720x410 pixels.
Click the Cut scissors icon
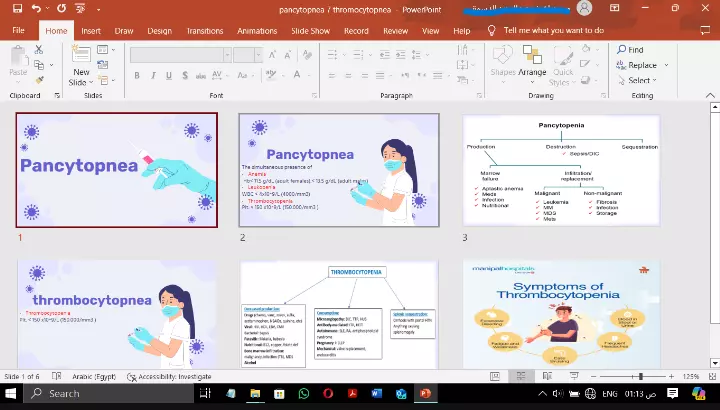point(39,49)
